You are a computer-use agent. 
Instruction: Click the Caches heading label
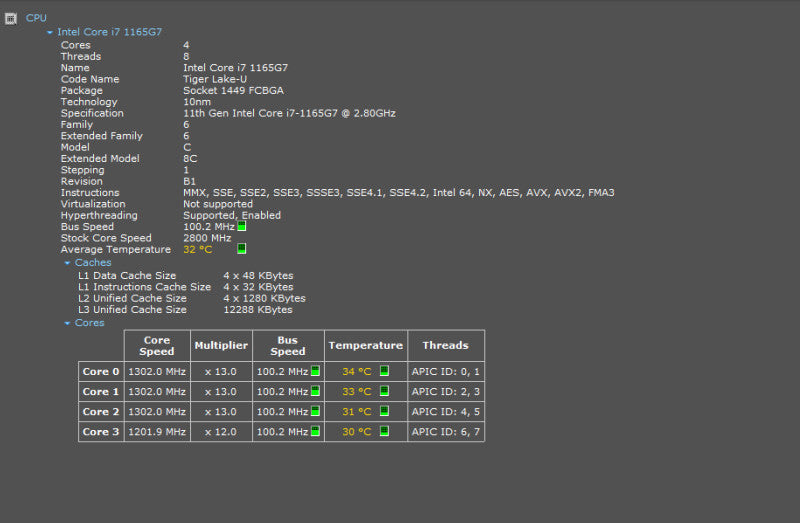tap(93, 262)
